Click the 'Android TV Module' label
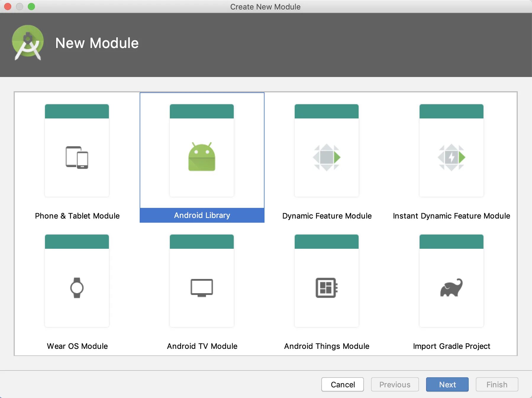The image size is (532, 398). click(202, 346)
